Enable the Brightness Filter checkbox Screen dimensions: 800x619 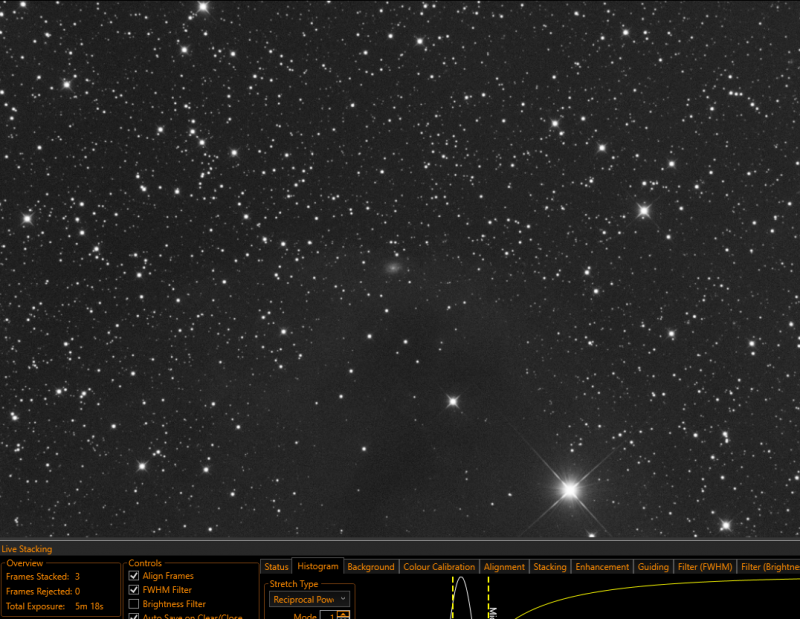pyautogui.click(x=134, y=604)
